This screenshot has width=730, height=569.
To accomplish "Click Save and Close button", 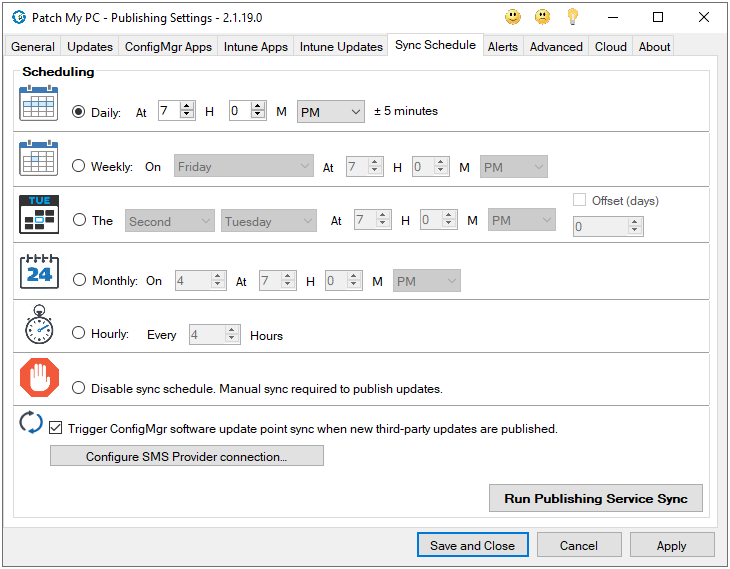I will (472, 545).
